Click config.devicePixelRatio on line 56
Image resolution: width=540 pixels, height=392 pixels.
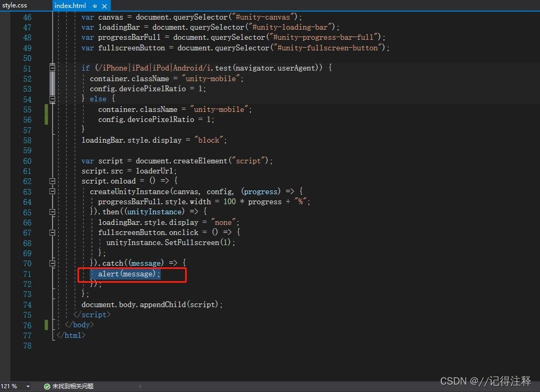tap(146, 119)
